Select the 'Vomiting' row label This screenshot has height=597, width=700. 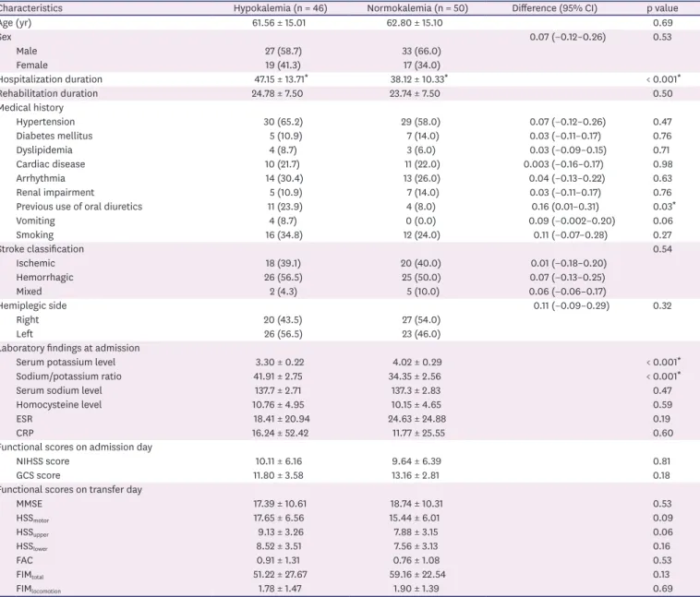tap(36, 221)
